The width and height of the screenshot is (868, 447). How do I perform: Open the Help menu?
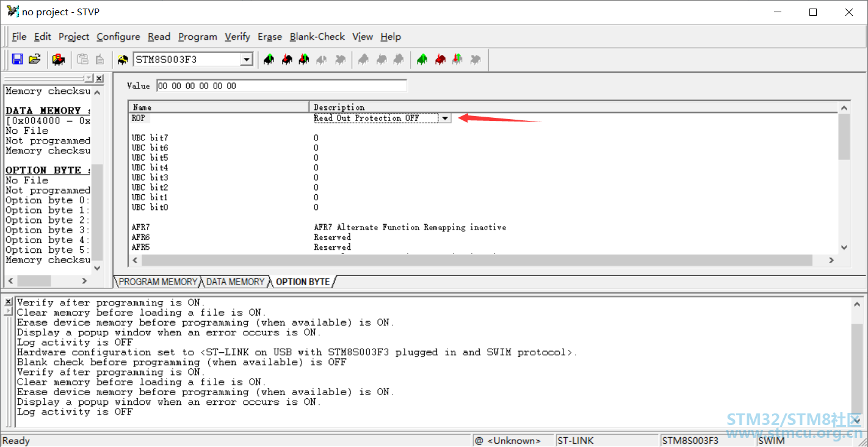click(391, 37)
